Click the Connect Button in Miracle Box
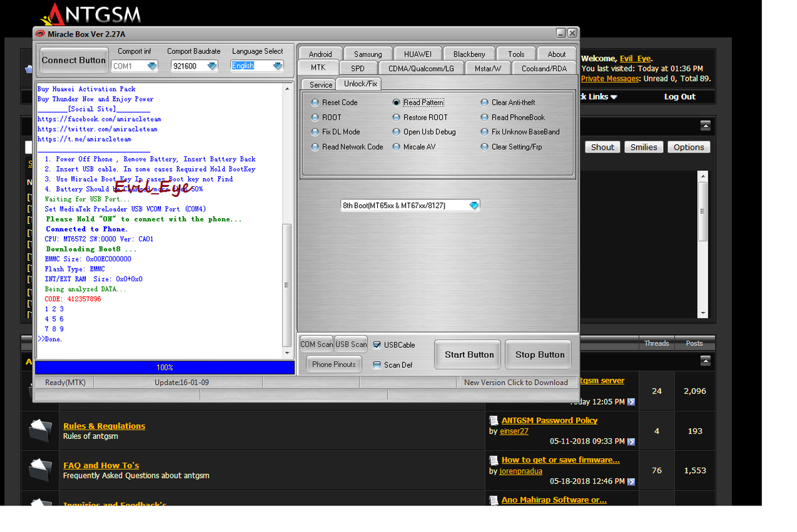Viewport: 797px width, 532px height. click(x=74, y=61)
